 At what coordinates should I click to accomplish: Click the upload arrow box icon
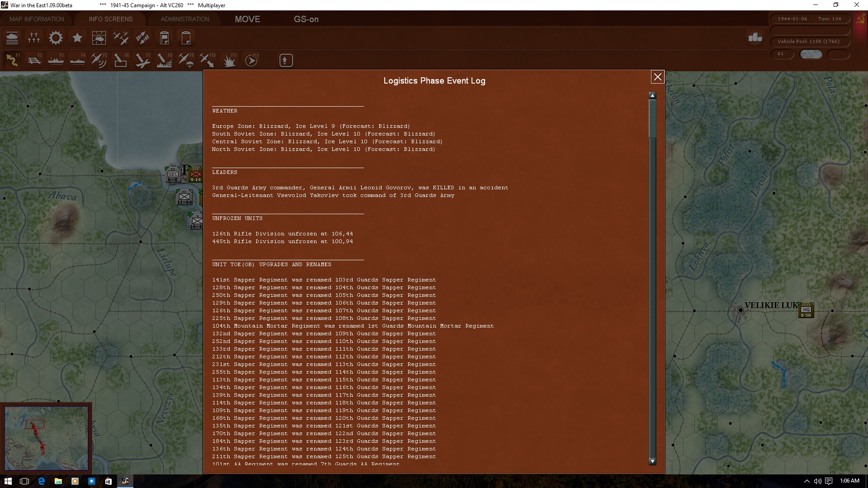(286, 60)
